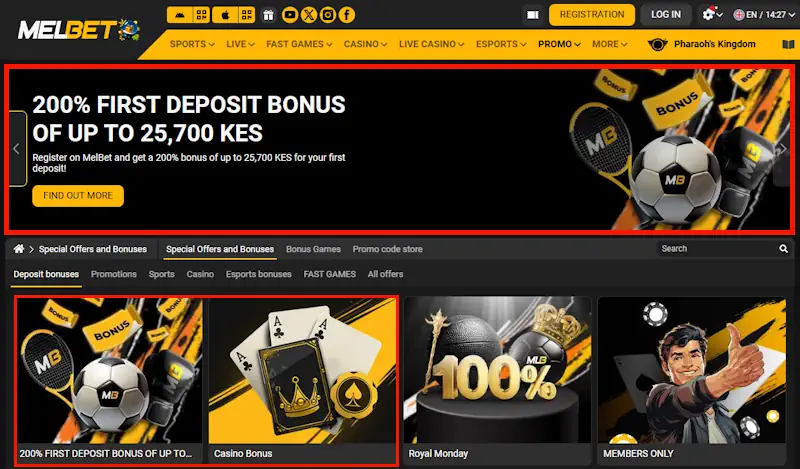Expand the settings gear dropdown
Image resolution: width=800 pixels, height=469 pixels.
[712, 15]
